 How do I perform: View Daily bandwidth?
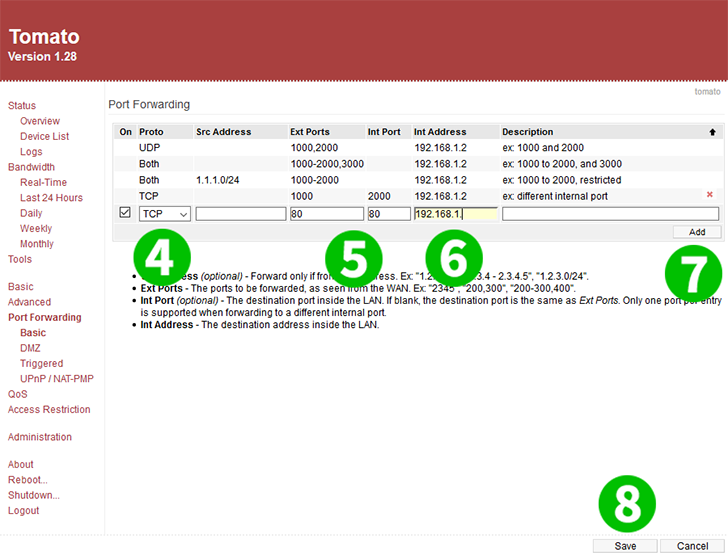(31, 213)
